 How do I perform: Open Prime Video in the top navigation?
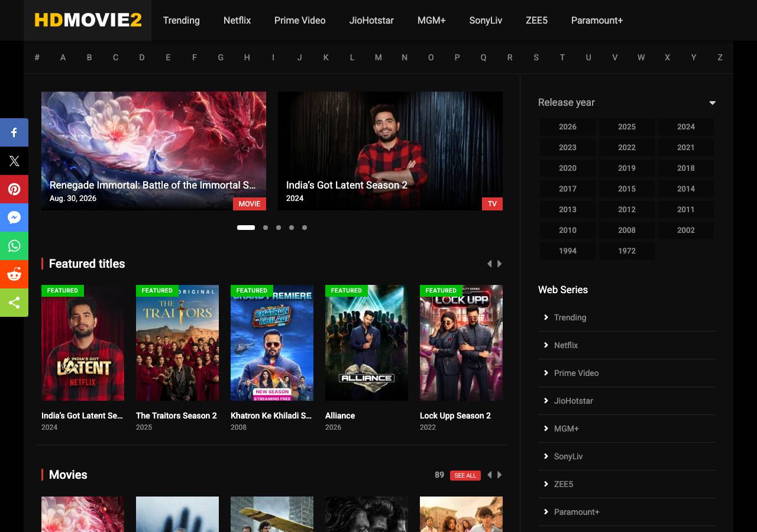(300, 20)
